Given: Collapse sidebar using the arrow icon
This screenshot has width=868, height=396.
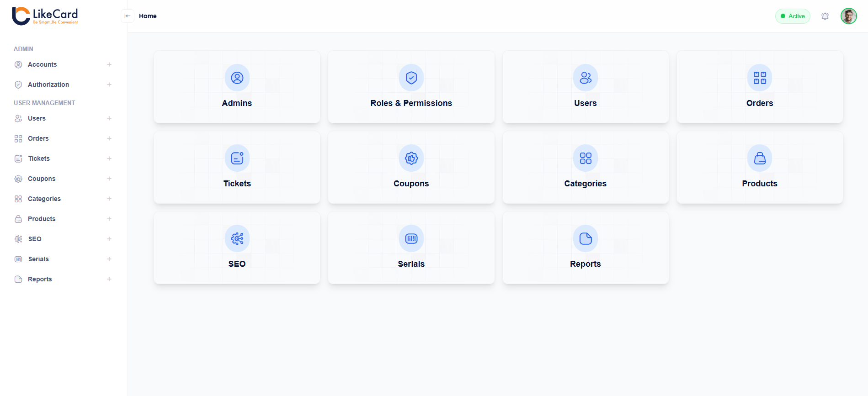Looking at the screenshot, I should pyautogui.click(x=128, y=16).
